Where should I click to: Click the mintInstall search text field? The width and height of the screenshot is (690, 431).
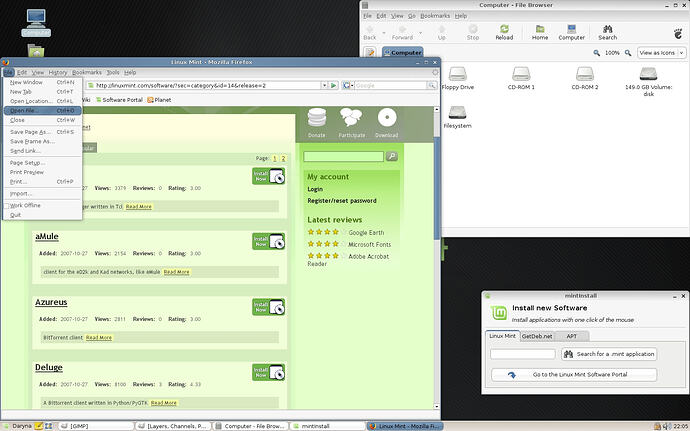pyautogui.click(x=522, y=354)
